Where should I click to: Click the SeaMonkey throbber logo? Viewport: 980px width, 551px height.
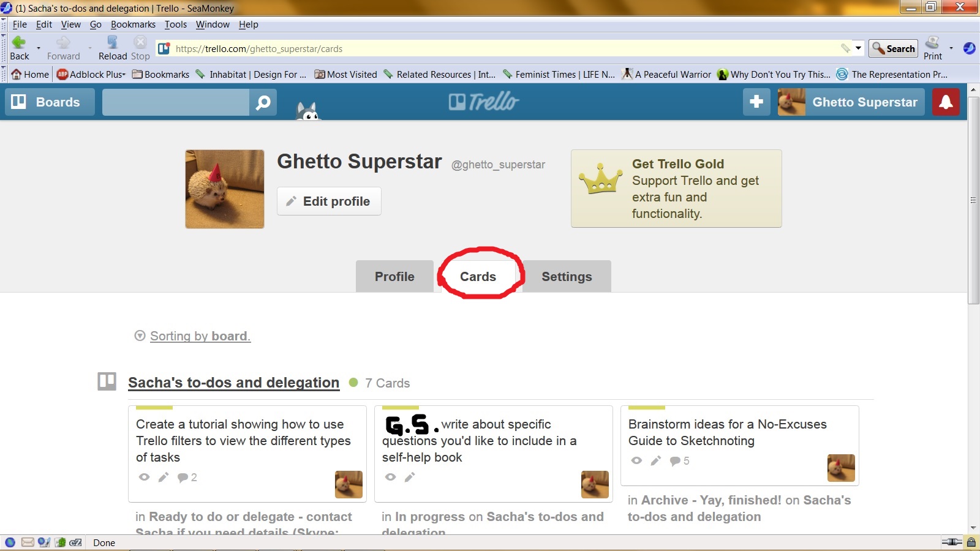click(969, 48)
